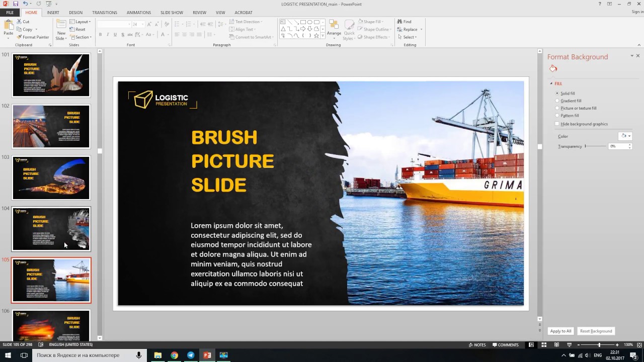The image size is (644, 362).
Task: Open the FILE tab
Action: coord(10,13)
